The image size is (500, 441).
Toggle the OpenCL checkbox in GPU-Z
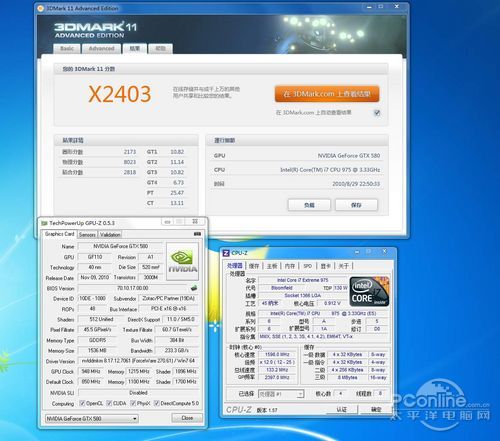82,403
